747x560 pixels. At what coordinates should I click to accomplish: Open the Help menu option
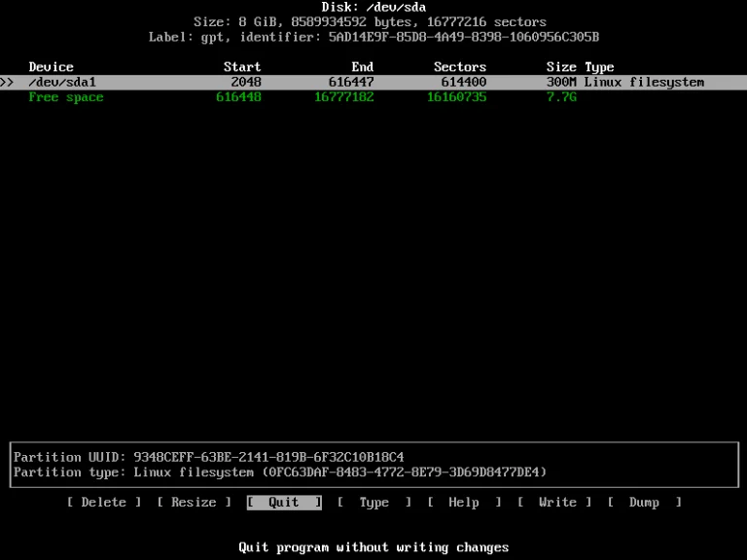click(464, 503)
